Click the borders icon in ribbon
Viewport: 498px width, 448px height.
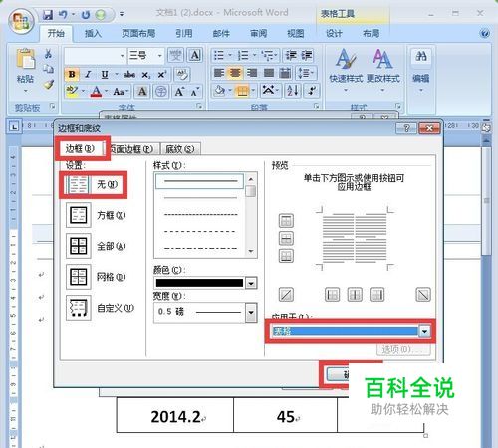(x=242, y=91)
